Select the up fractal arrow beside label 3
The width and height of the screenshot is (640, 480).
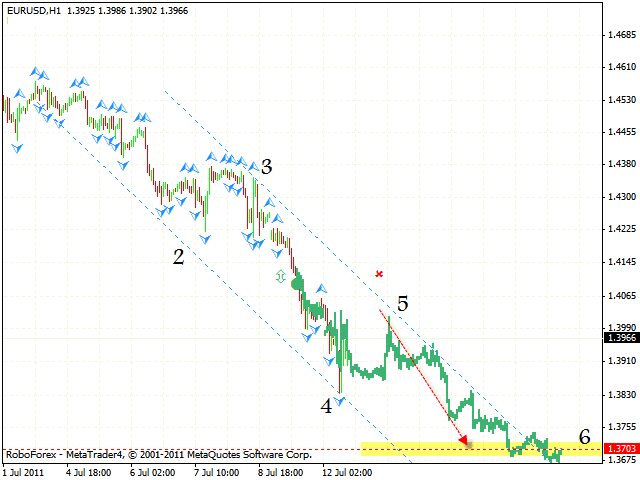(253, 166)
